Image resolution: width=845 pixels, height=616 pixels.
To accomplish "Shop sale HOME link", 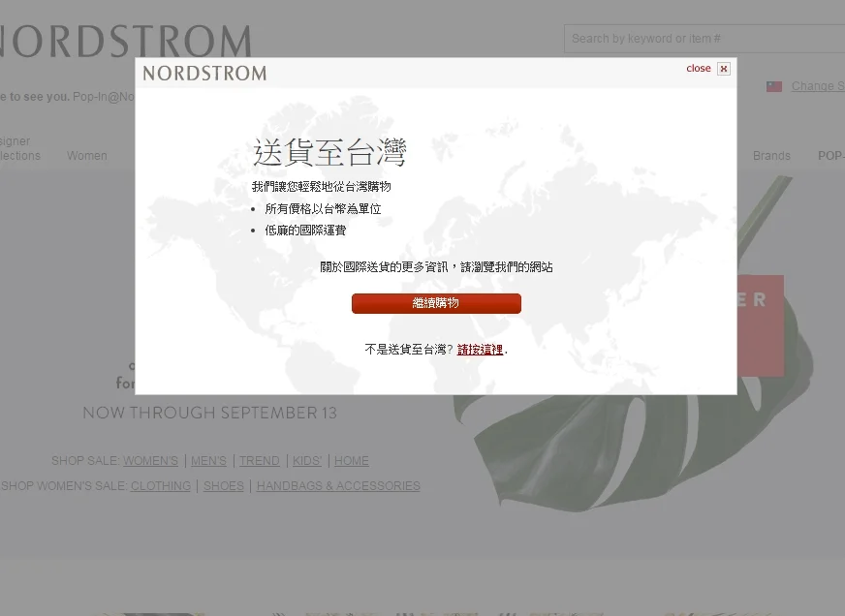I will 352,461.
